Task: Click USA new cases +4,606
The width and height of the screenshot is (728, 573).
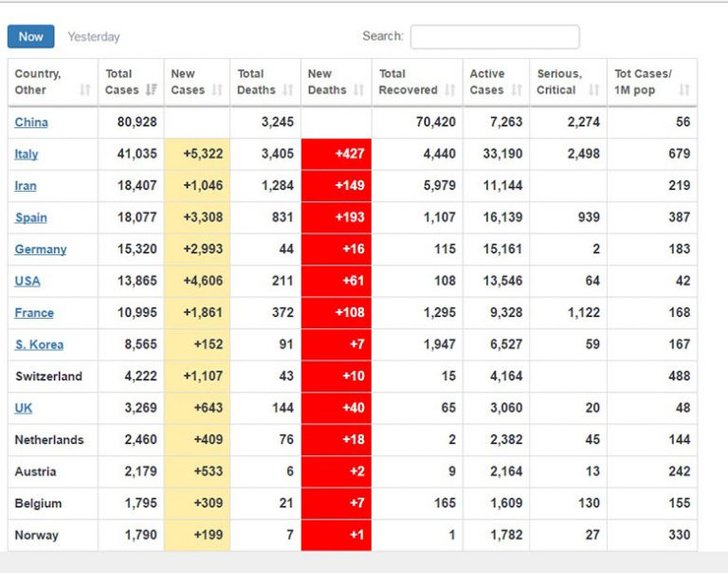Action: [x=203, y=281]
